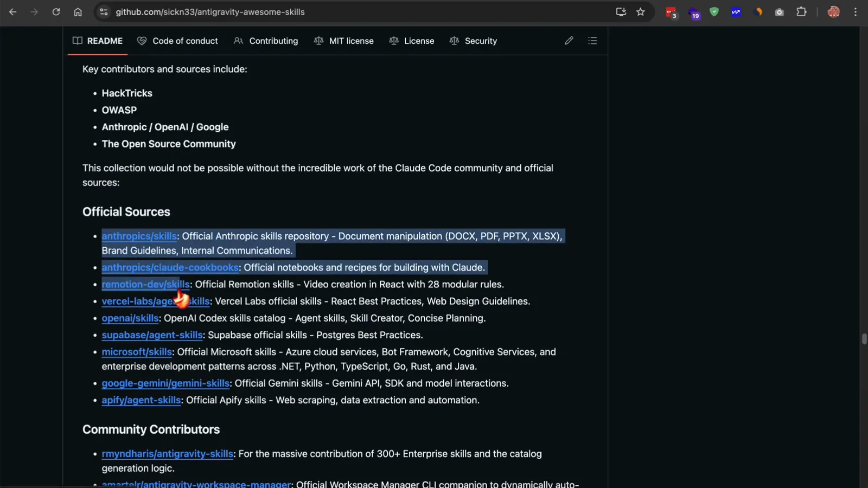
Task: Select the README tab
Action: click(98, 41)
